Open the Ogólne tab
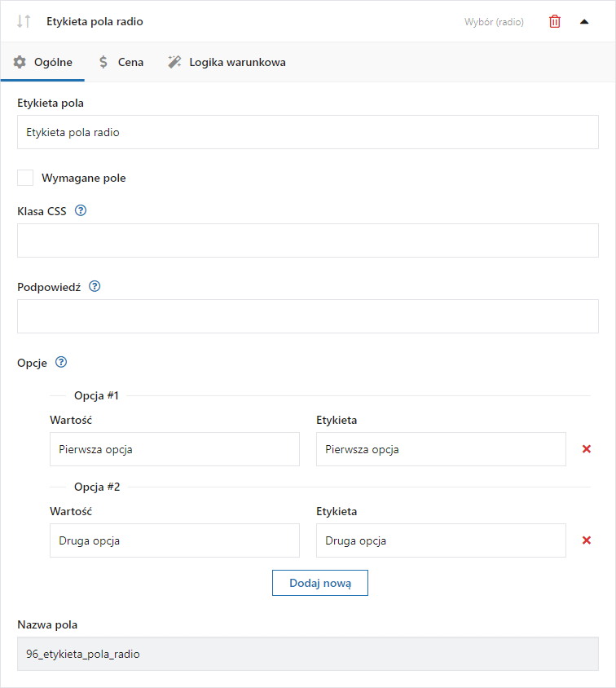Screen dimensions: 616x688 click(x=42, y=62)
